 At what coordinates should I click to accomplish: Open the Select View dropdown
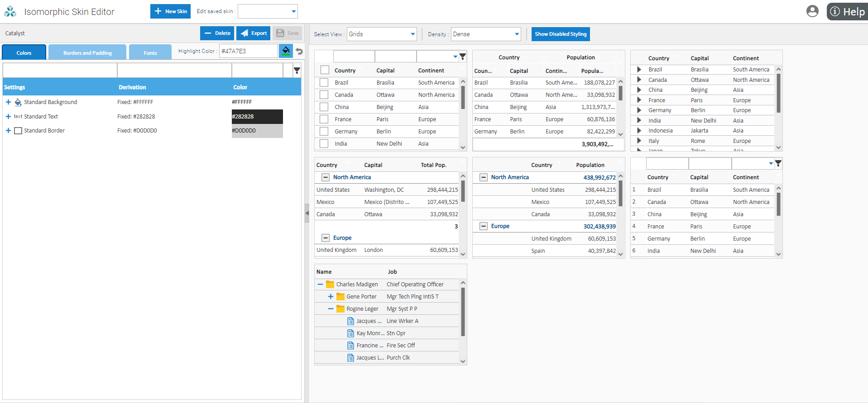coord(381,34)
